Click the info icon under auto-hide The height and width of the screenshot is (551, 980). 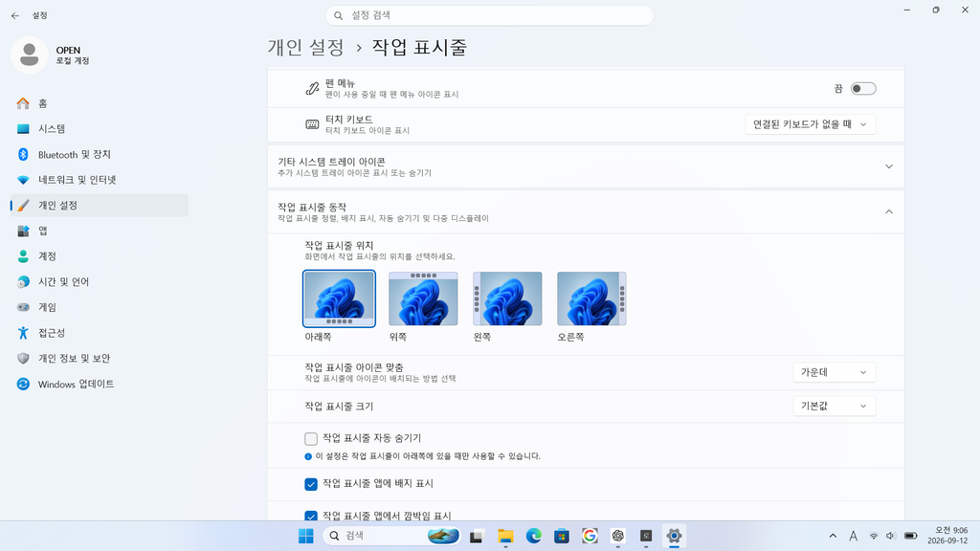pyautogui.click(x=308, y=456)
